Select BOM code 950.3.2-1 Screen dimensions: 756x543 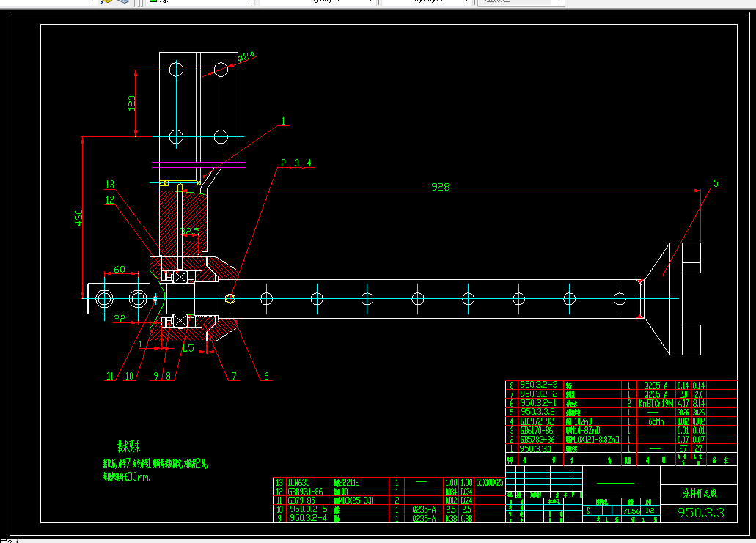pyautogui.click(x=538, y=403)
